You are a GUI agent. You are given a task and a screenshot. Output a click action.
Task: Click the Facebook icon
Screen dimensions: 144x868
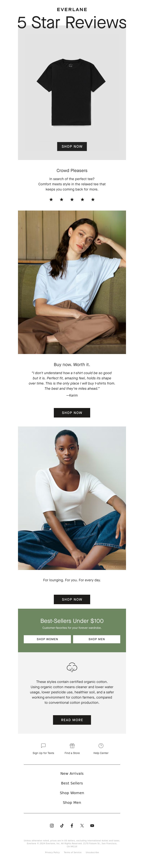pyautogui.click(x=72, y=825)
